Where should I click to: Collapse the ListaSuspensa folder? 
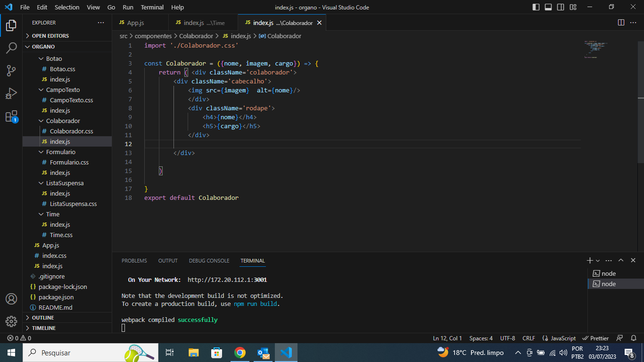point(67,183)
